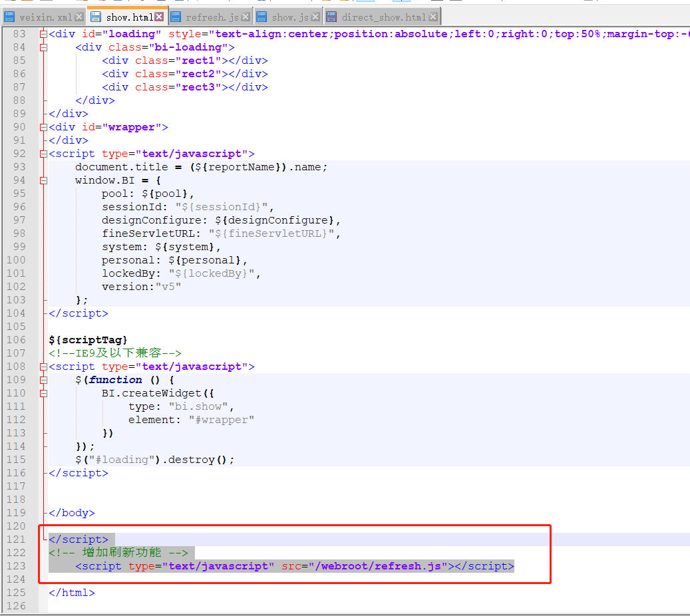
Task: Click the weixin.xml file save-state icon
Action: [x=9, y=17]
